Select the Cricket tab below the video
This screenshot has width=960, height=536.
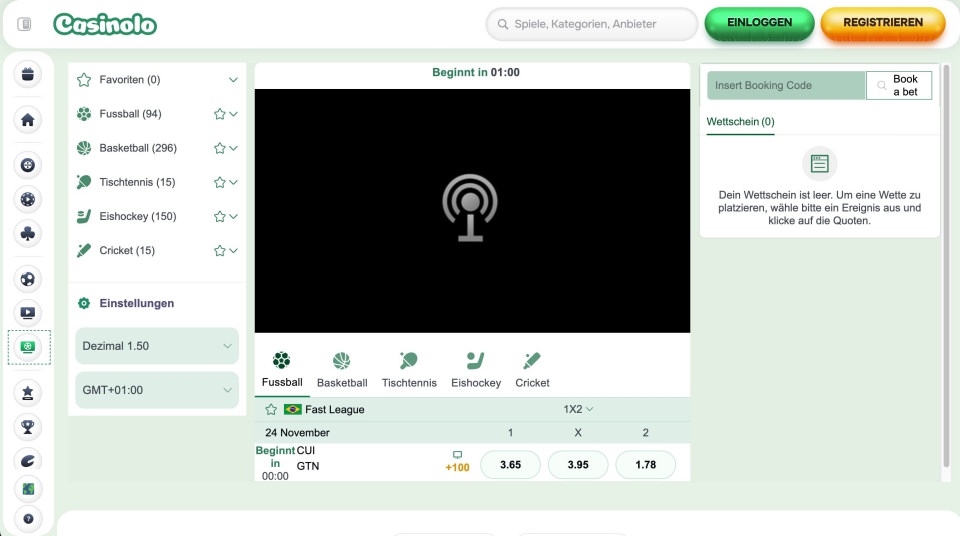coord(532,369)
